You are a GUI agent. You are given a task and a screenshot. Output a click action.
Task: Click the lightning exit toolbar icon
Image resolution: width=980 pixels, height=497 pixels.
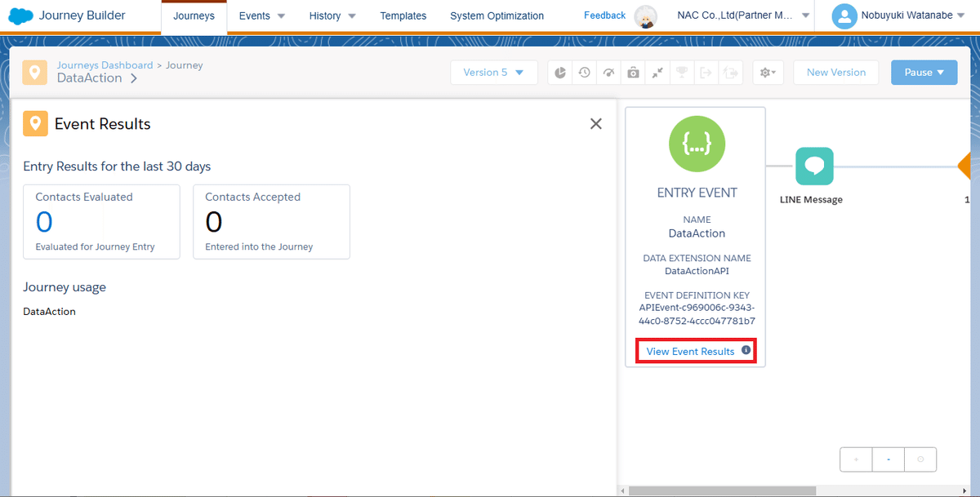[x=730, y=73]
